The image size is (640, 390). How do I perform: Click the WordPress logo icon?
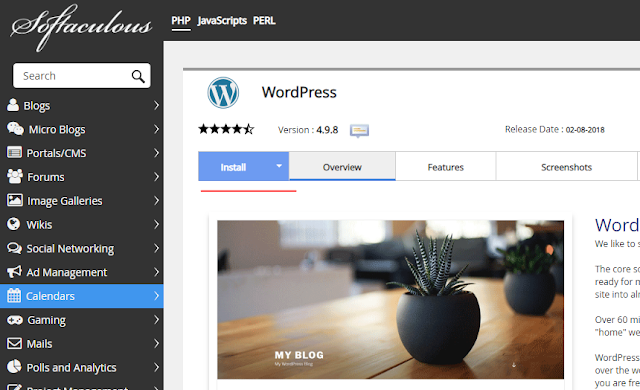click(x=223, y=93)
